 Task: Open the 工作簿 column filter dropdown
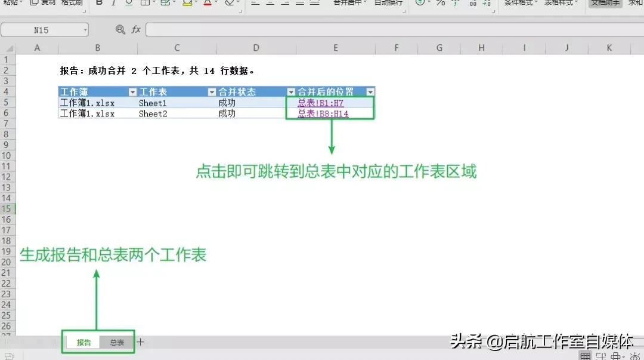133,93
